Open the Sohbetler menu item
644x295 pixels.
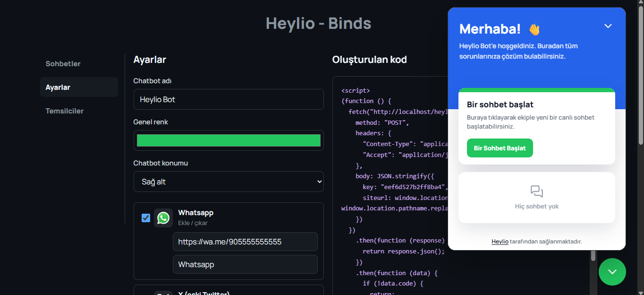(63, 64)
